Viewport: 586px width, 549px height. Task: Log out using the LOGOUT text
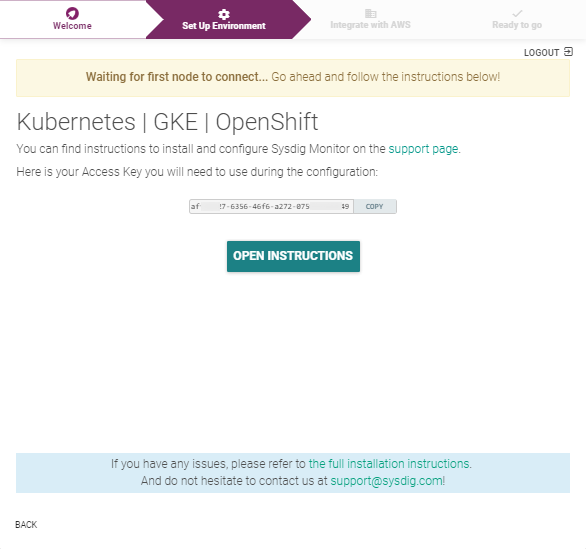[541, 53]
